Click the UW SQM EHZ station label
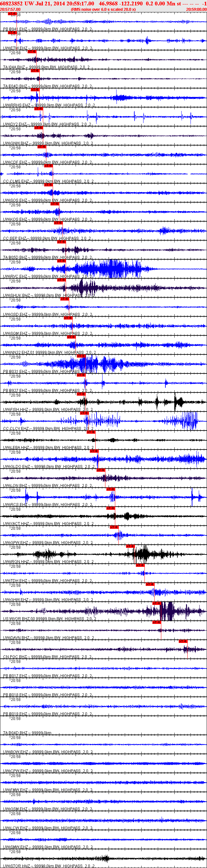The width and height of the screenshot is (207, 868). point(15,334)
